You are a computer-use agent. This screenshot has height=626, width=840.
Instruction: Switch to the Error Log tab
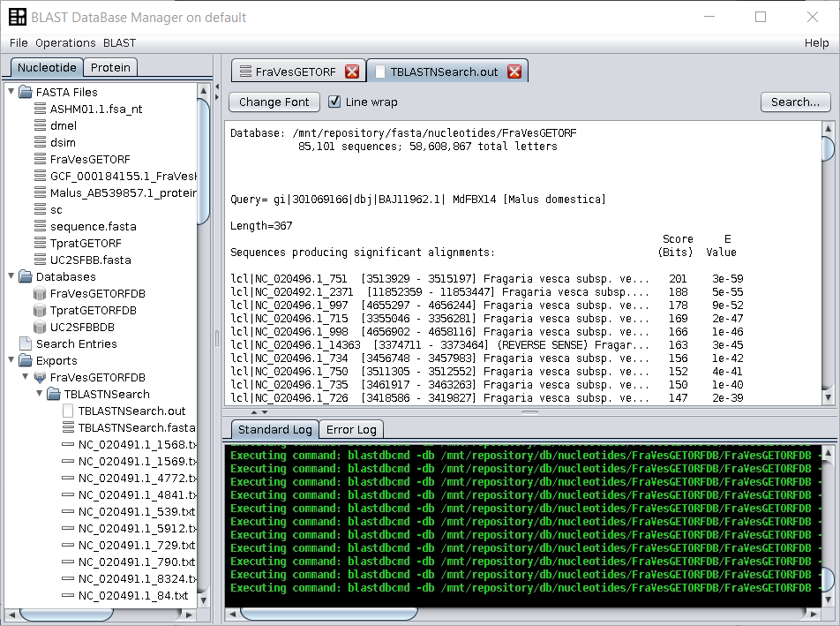tap(351, 430)
